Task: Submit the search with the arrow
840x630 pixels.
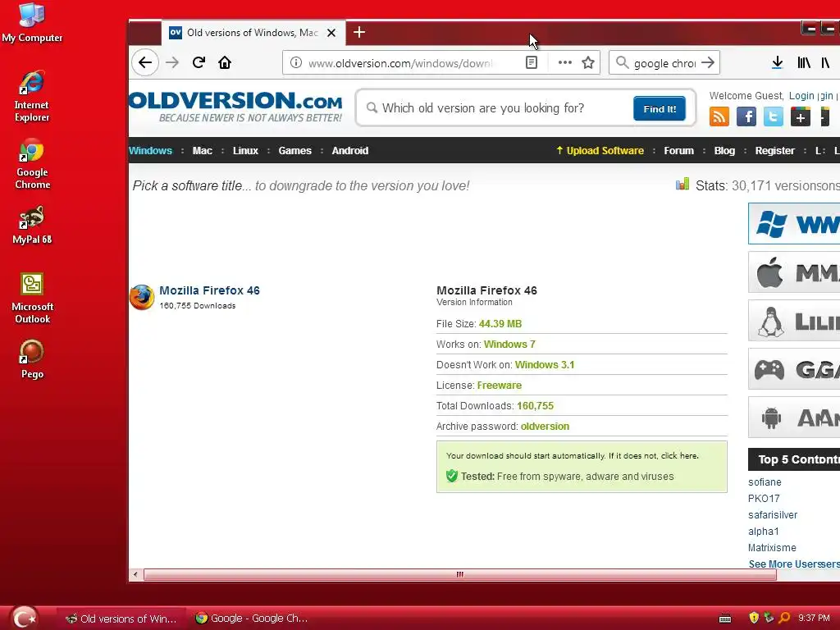Action: coord(708,62)
